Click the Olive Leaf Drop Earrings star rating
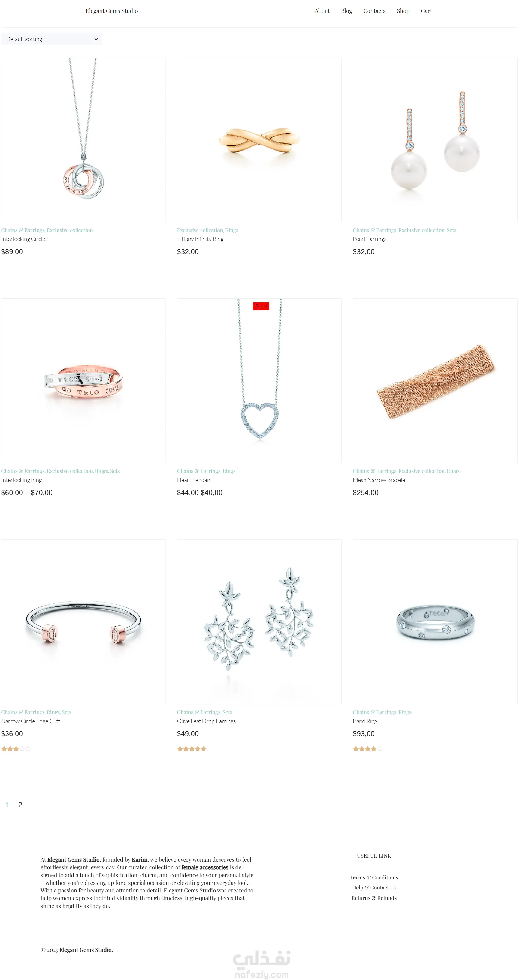This screenshot has width=523, height=980. (x=192, y=749)
